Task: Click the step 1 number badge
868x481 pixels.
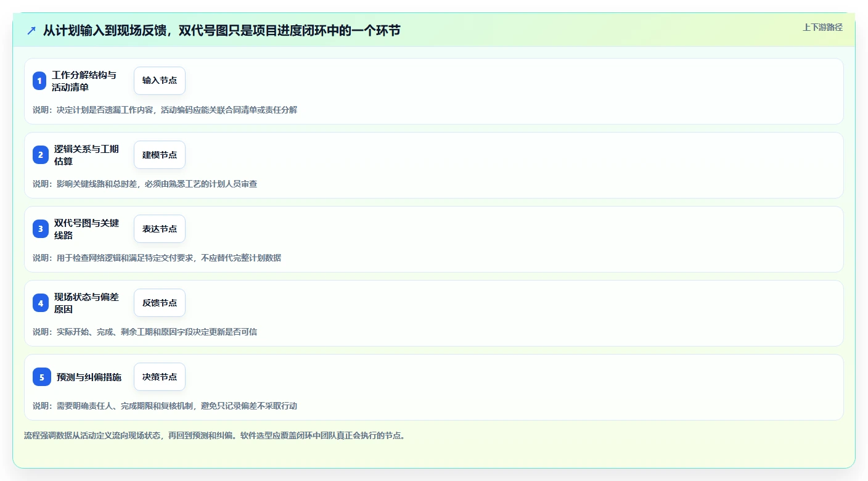Action: [39, 81]
